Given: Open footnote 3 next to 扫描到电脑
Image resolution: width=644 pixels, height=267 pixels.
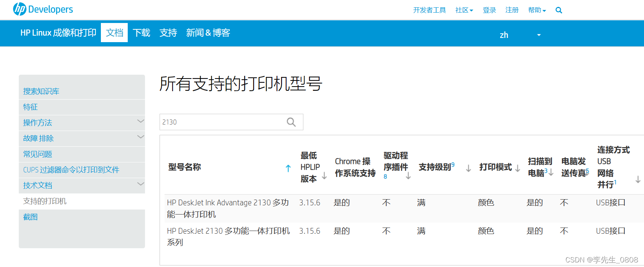Looking at the screenshot, I should 546,170.
